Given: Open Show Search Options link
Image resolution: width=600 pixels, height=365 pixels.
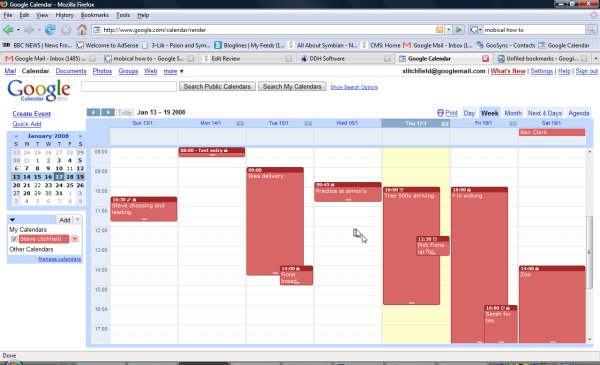Looking at the screenshot, I should pyautogui.click(x=354, y=87).
